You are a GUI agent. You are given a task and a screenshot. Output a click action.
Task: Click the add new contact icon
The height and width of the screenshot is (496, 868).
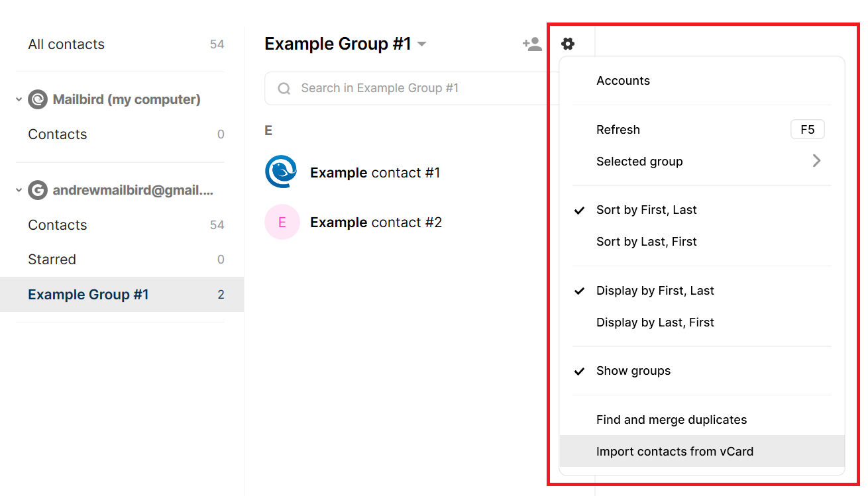[x=532, y=43]
